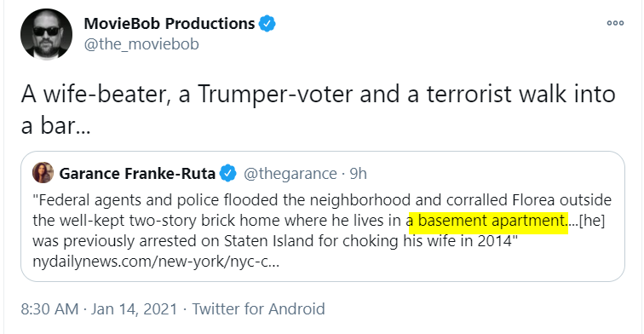Open the quoted tweet body text
The width and height of the screenshot is (644, 334).
pyautogui.click(x=322, y=230)
